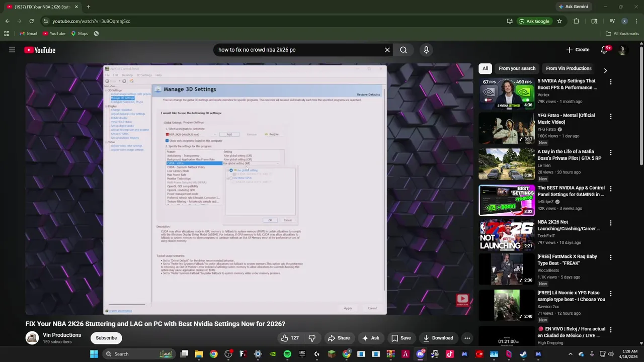
Task: Show hidden system tray icons
Action: [x=570, y=354]
